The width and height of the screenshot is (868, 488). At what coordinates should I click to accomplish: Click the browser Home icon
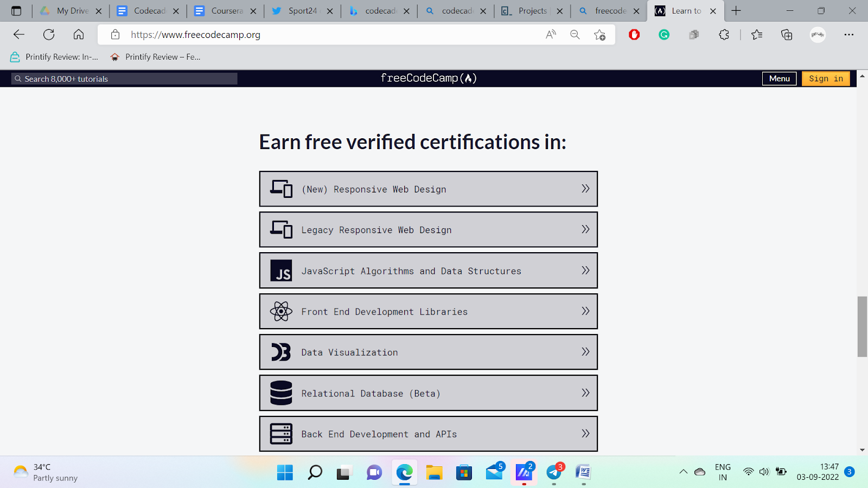pyautogui.click(x=79, y=35)
